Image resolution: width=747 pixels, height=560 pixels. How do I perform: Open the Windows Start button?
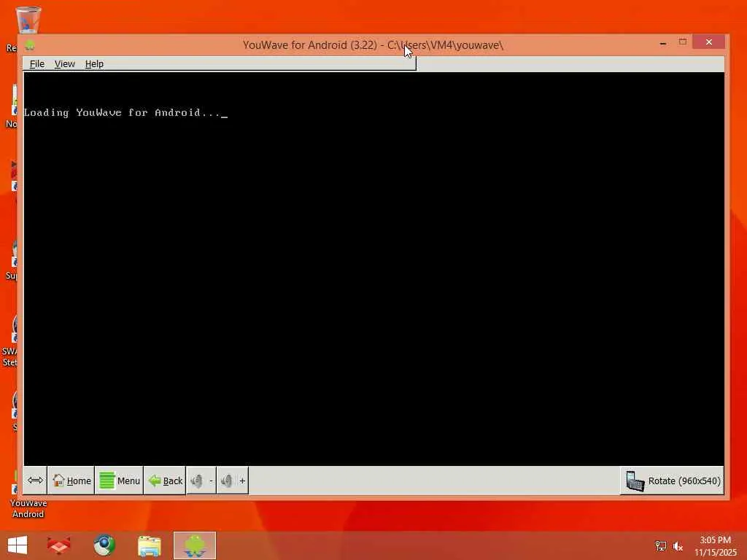coord(18,545)
